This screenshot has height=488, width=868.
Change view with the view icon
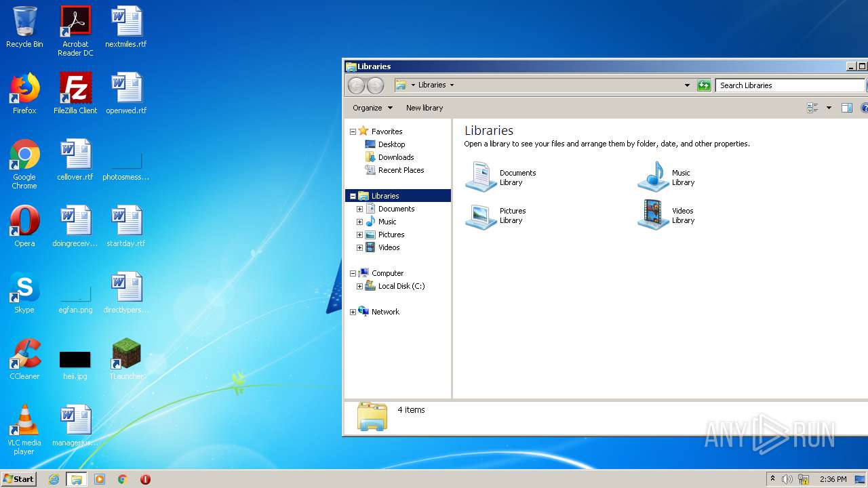pos(812,108)
